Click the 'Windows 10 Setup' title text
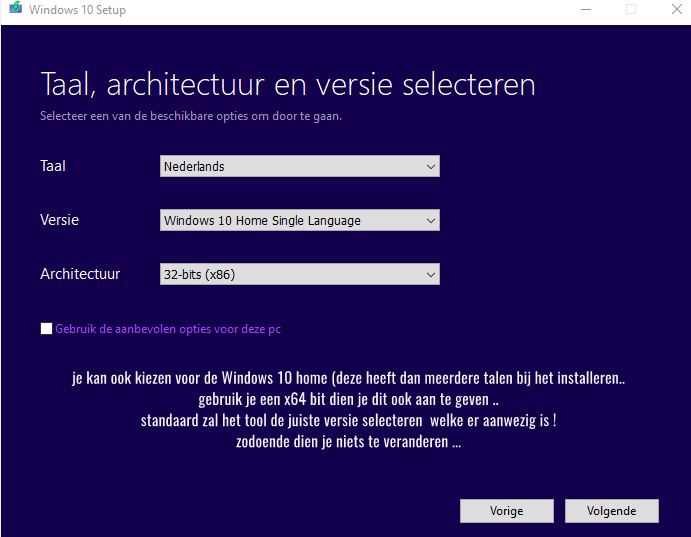This screenshot has width=691, height=537. click(x=78, y=10)
